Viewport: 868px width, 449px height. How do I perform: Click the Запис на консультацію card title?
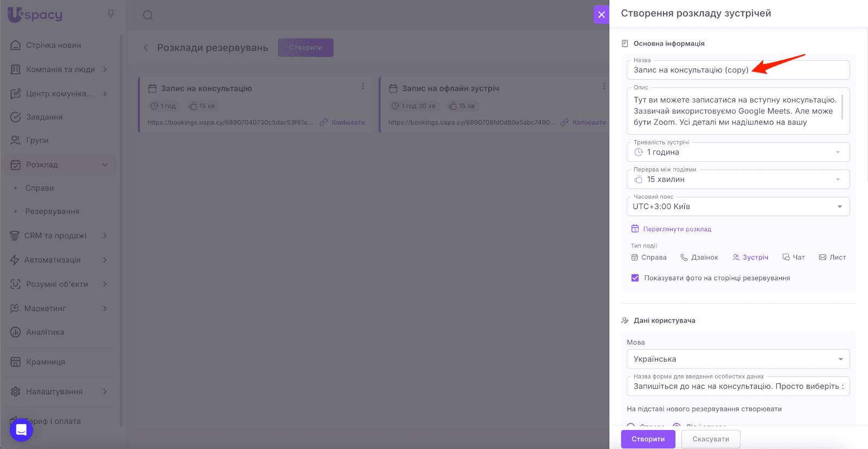(206, 88)
